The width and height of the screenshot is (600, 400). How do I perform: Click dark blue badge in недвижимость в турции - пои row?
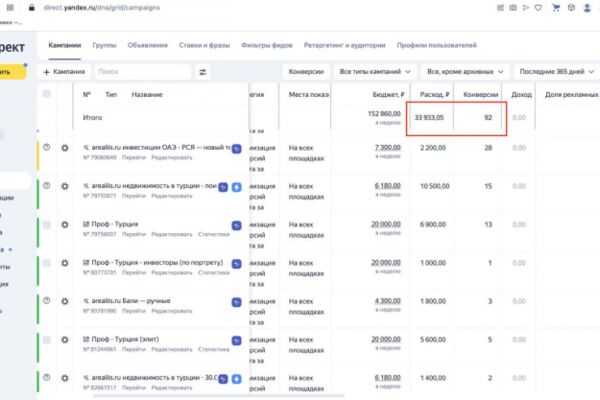[x=223, y=187]
